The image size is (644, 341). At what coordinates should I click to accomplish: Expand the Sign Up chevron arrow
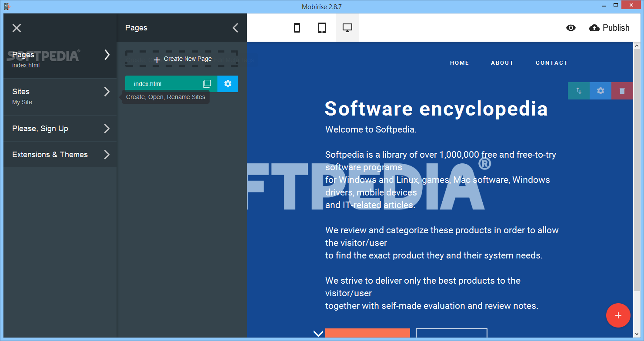pyautogui.click(x=107, y=129)
